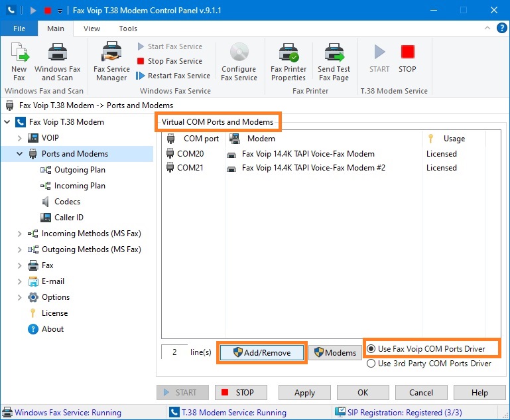
Task: Click the OK button
Action: [x=363, y=393]
